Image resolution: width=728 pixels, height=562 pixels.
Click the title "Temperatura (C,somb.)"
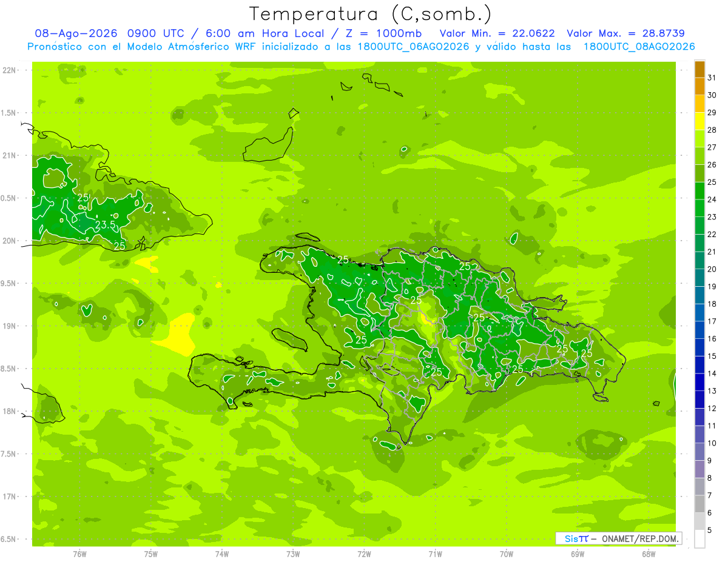371,13
